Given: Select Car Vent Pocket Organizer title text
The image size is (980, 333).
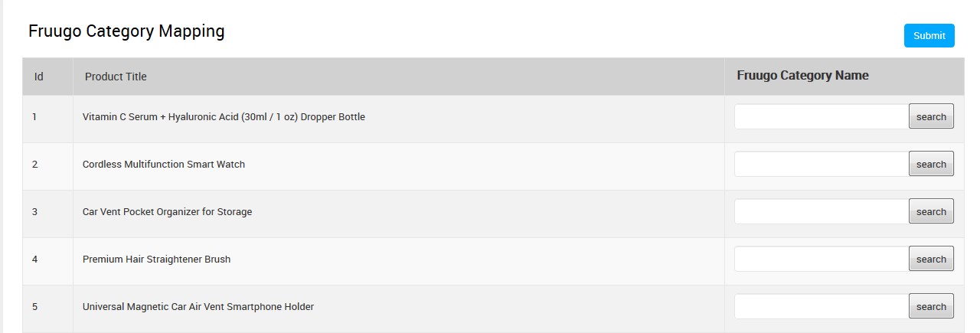Looking at the screenshot, I should pyautogui.click(x=167, y=212).
